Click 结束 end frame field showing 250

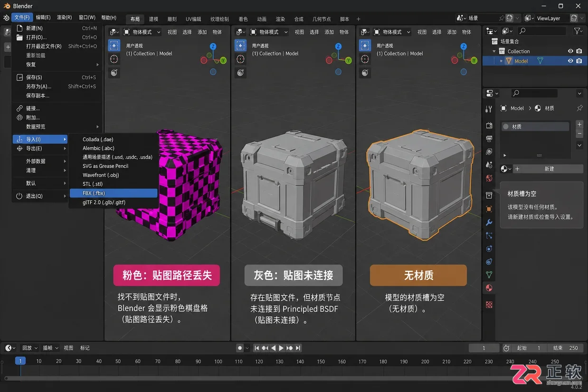[566, 348]
